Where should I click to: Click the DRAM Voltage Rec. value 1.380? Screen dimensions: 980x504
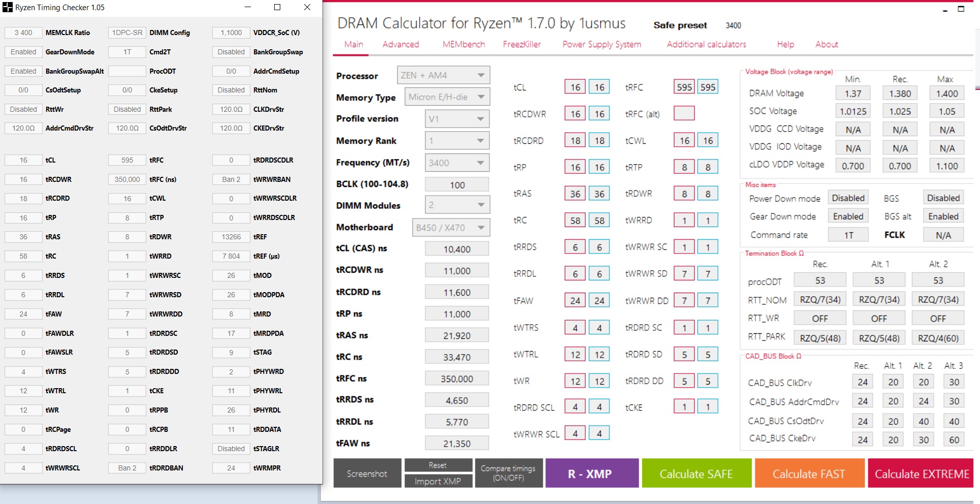[x=900, y=93]
